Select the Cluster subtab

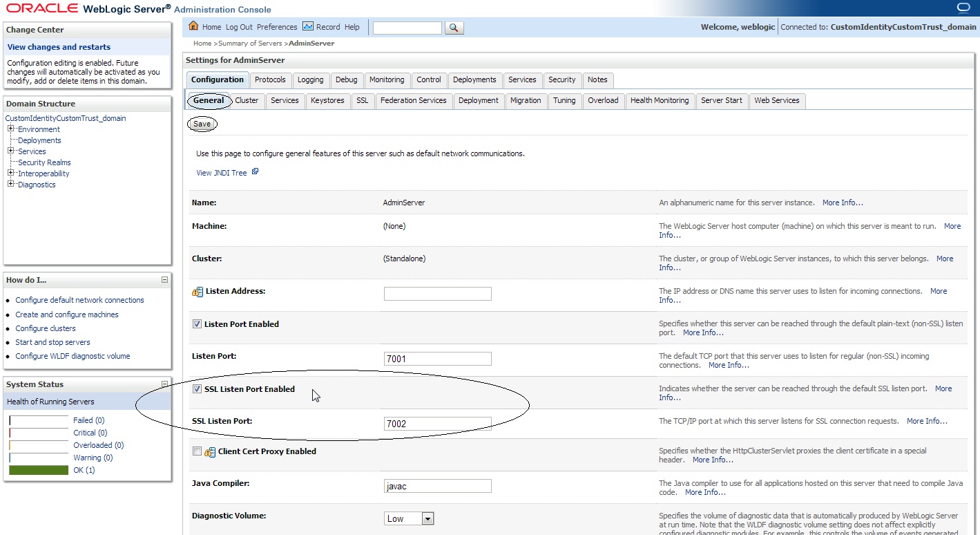coord(247,100)
